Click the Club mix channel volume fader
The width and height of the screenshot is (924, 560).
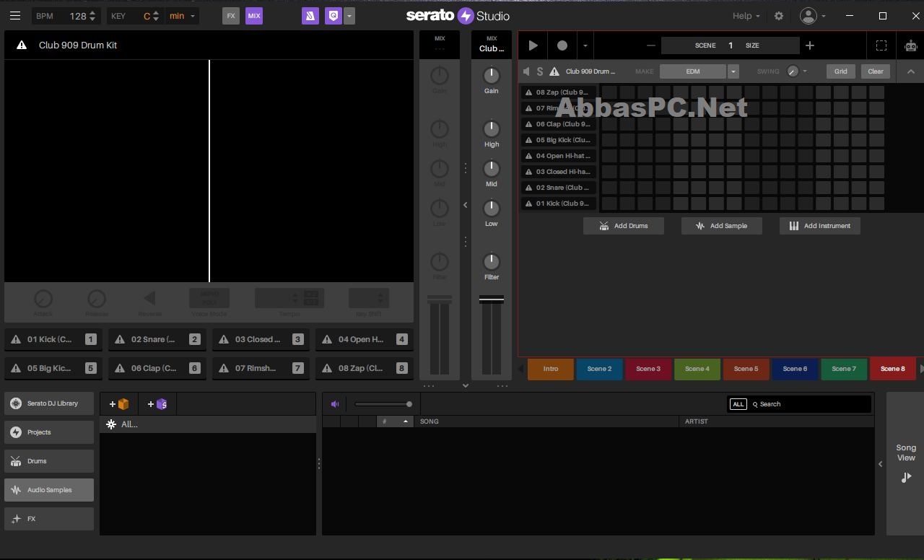pos(492,299)
